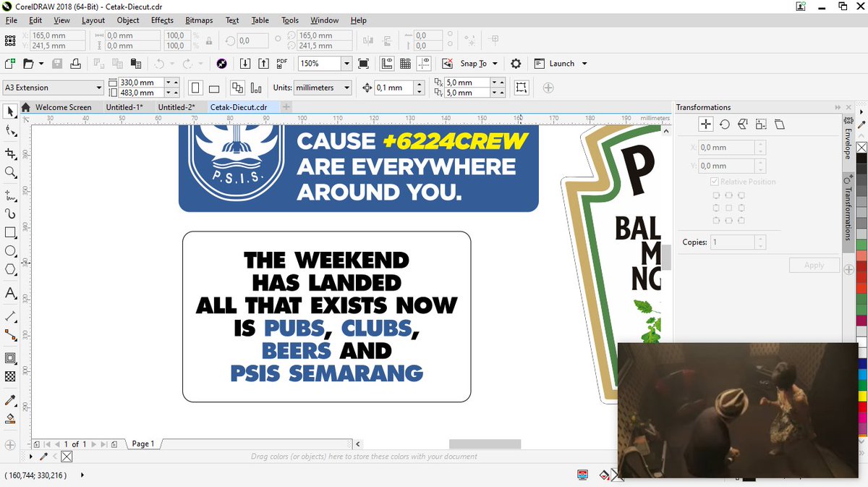
Task: Click the Quick customize plus on property bar
Action: click(548, 88)
